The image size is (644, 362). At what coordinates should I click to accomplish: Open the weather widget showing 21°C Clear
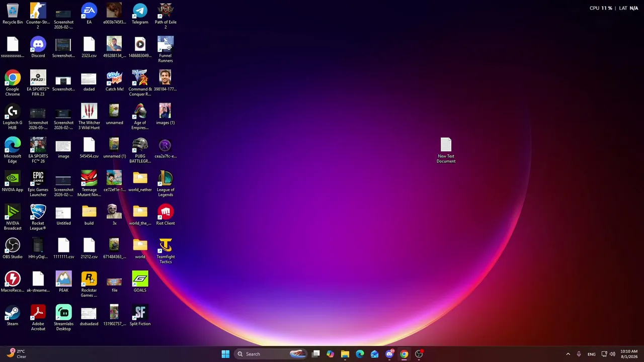(16, 354)
